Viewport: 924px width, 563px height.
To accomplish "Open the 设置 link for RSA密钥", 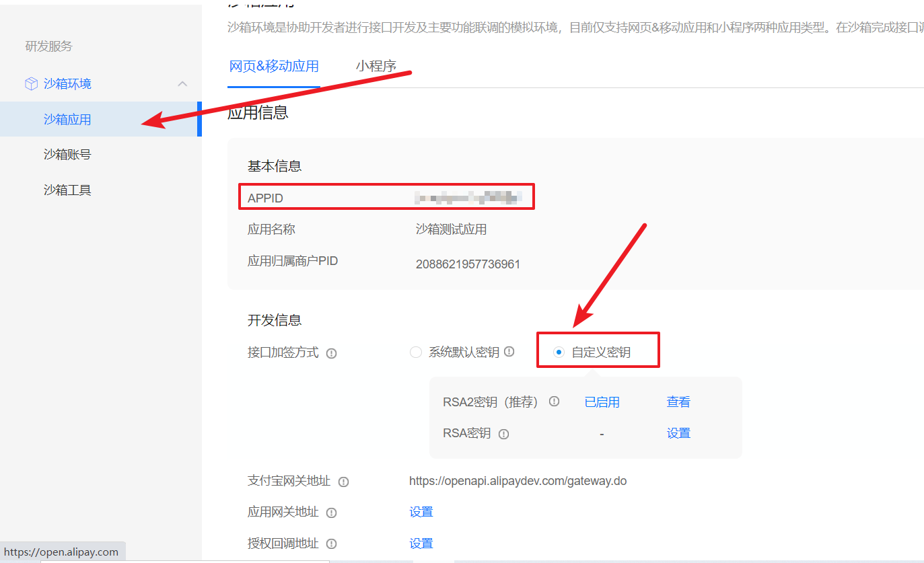I will pos(678,433).
